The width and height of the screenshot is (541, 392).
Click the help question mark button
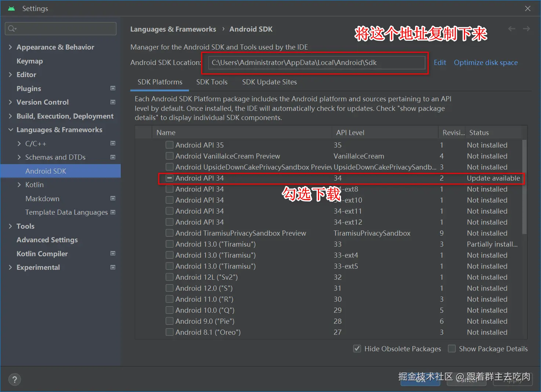15,380
